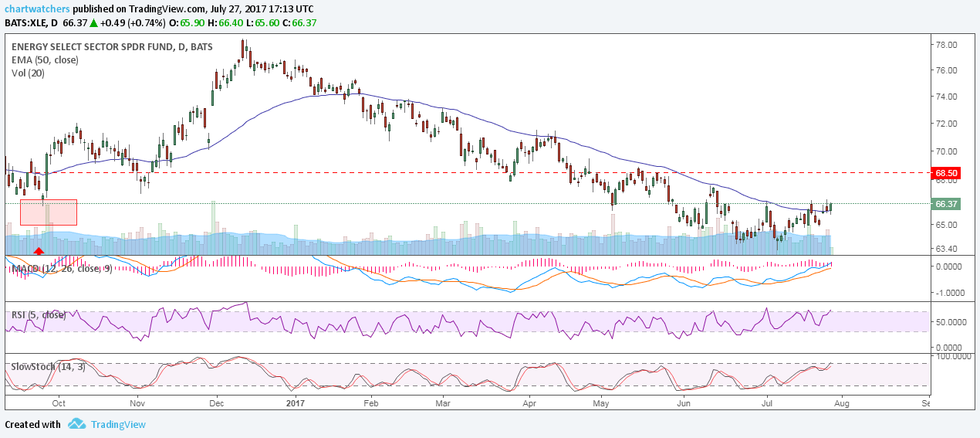Image resolution: width=980 pixels, height=438 pixels.
Task: Click the 63.40 price axis value
Action: [946, 249]
